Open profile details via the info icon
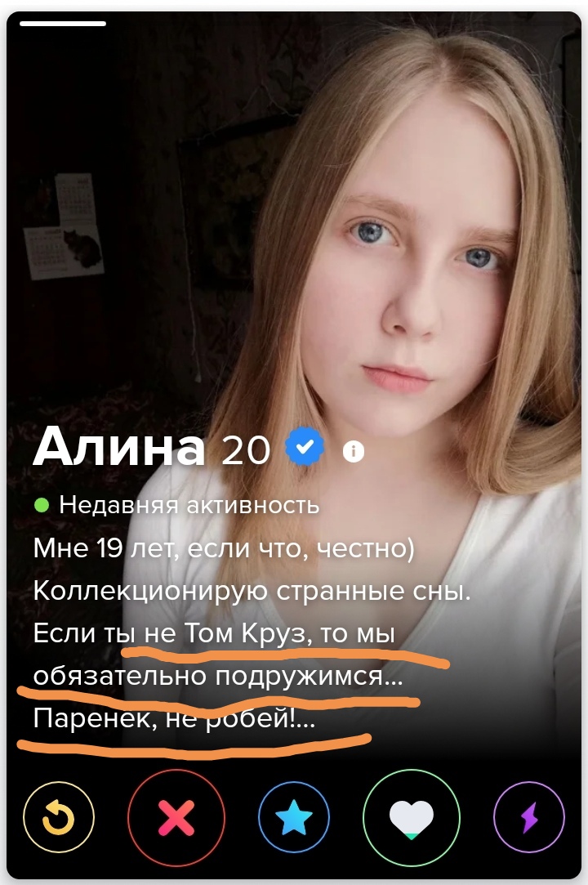This screenshot has height=885, width=588. [354, 451]
